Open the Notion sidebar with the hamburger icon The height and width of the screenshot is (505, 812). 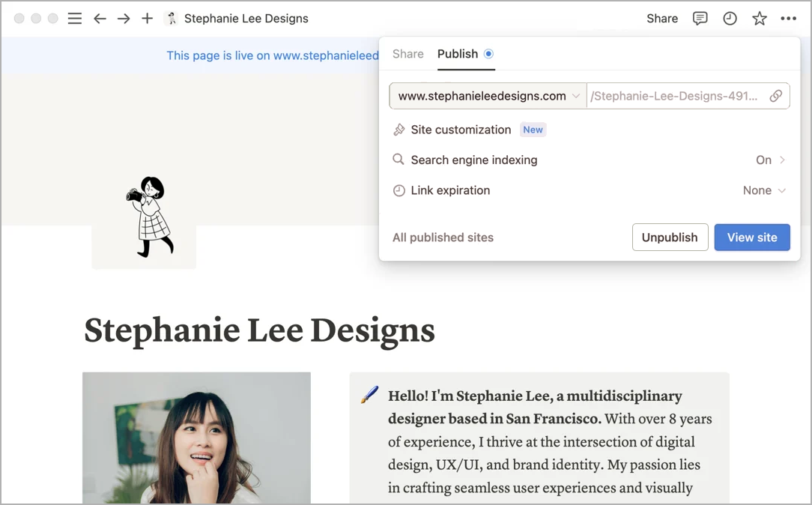(x=74, y=18)
